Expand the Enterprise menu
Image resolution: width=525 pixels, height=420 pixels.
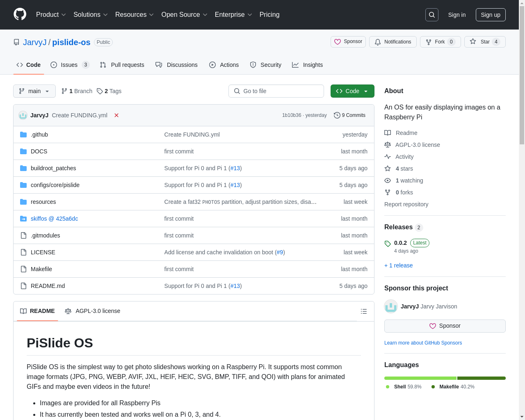click(x=233, y=15)
